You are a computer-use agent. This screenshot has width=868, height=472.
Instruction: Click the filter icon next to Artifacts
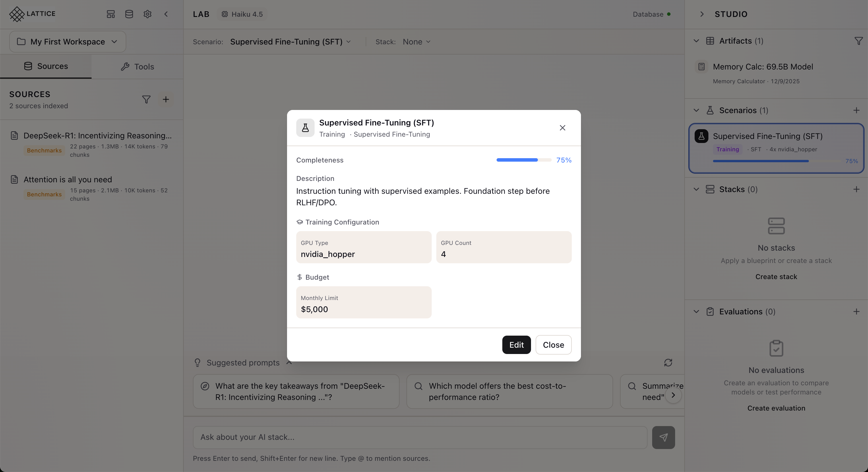[x=858, y=40]
